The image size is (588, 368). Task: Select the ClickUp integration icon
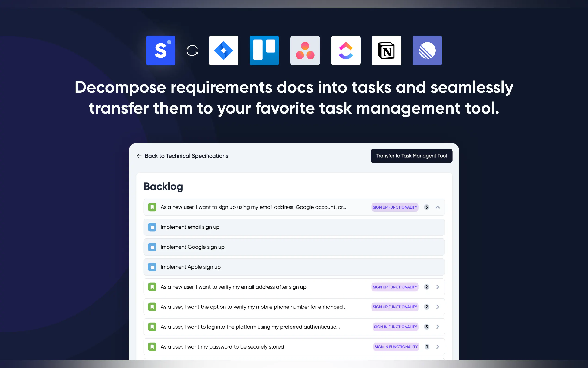[x=346, y=50]
